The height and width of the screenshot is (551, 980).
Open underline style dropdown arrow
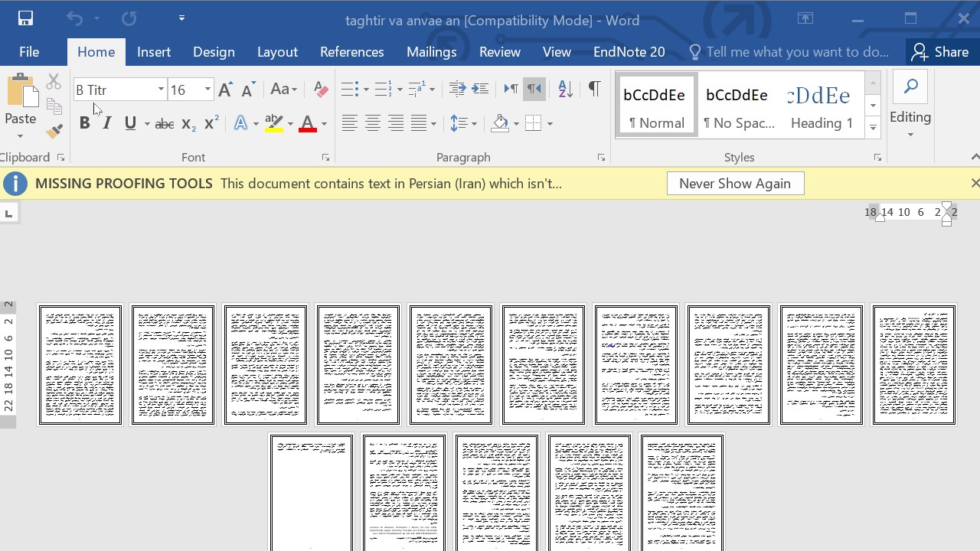point(147,124)
